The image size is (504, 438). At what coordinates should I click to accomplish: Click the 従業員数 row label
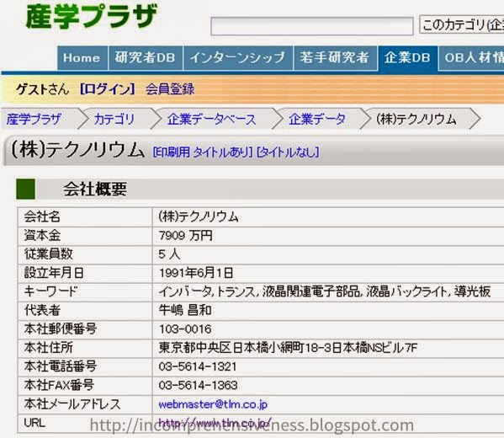tap(49, 254)
